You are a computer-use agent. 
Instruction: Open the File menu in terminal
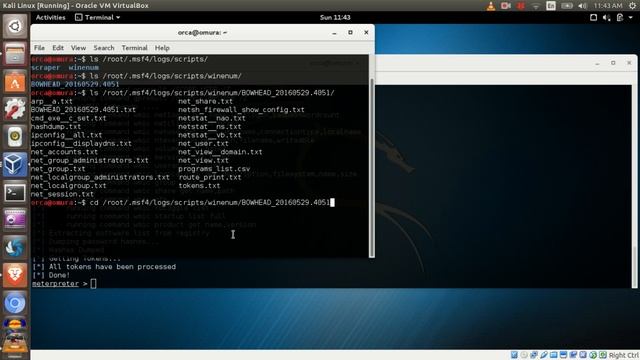(x=39, y=48)
